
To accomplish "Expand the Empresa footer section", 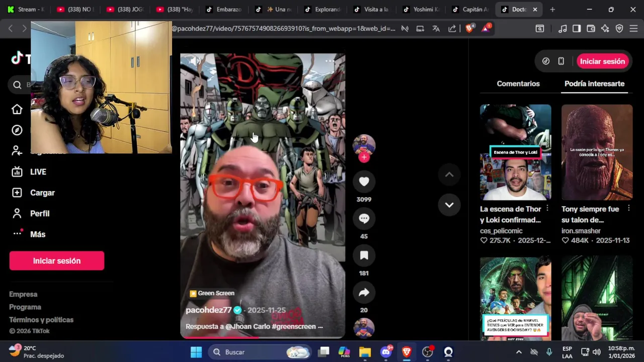I will pos(23,294).
